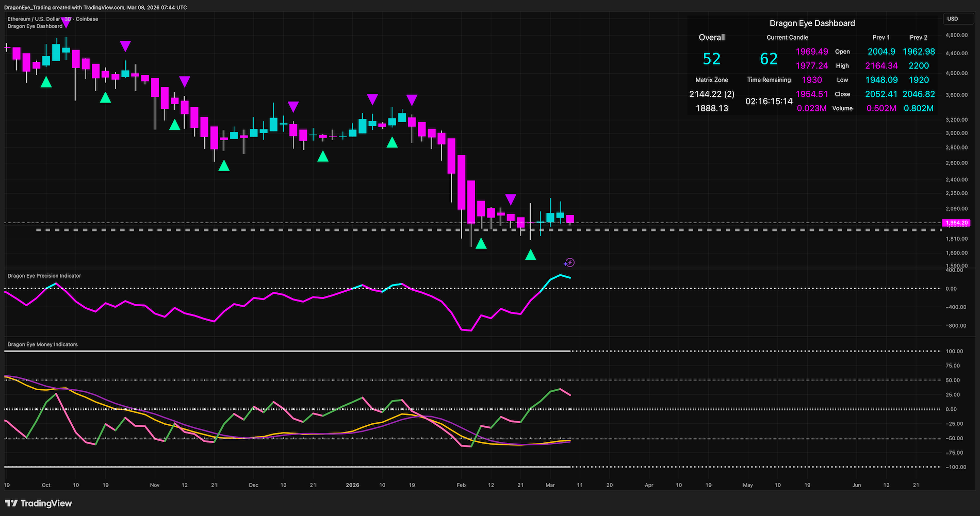Image resolution: width=980 pixels, height=516 pixels.
Task: Click the current high value 1977.24
Action: [812, 65]
